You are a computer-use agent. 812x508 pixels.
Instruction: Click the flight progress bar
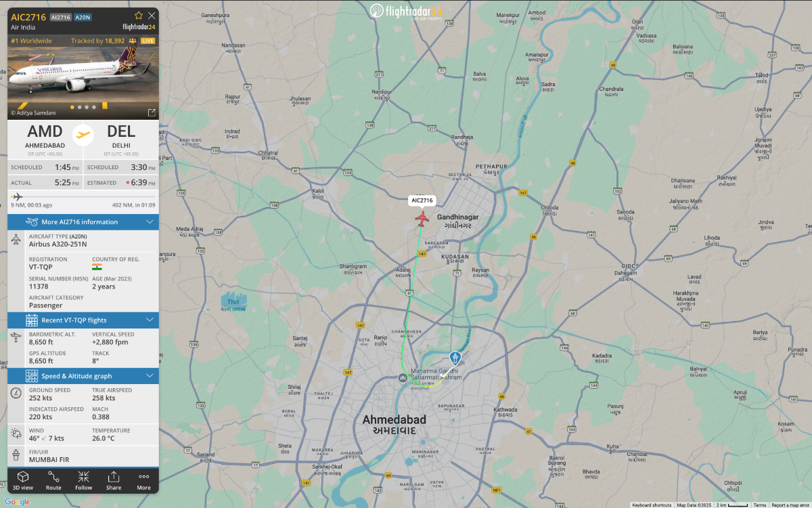coord(83,196)
